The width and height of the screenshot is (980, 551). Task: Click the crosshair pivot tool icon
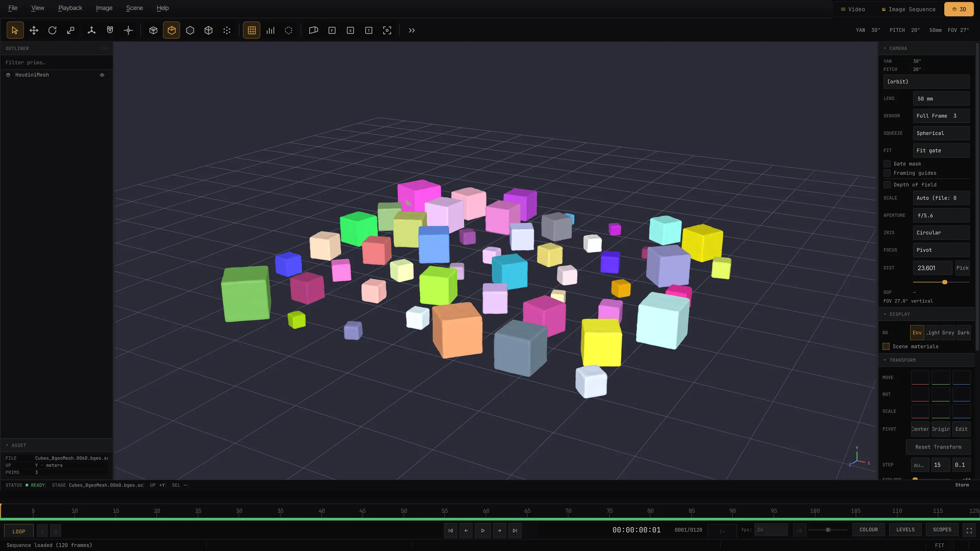pos(129,30)
